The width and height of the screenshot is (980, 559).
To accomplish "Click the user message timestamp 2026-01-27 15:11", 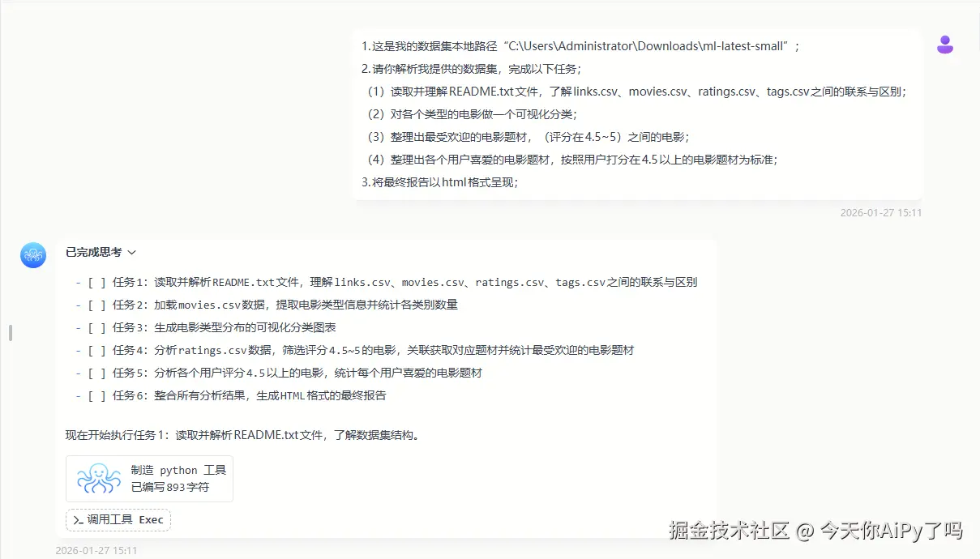I will [881, 213].
